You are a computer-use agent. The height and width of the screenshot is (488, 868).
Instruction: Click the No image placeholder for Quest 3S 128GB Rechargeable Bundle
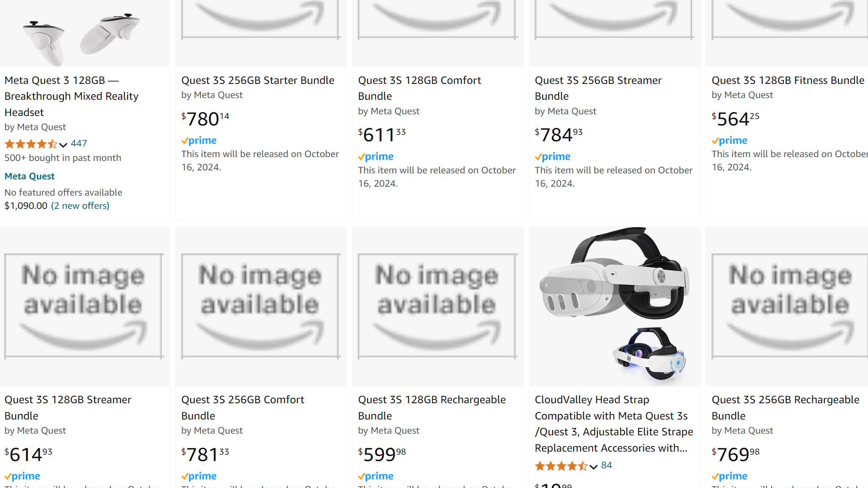[x=437, y=305]
